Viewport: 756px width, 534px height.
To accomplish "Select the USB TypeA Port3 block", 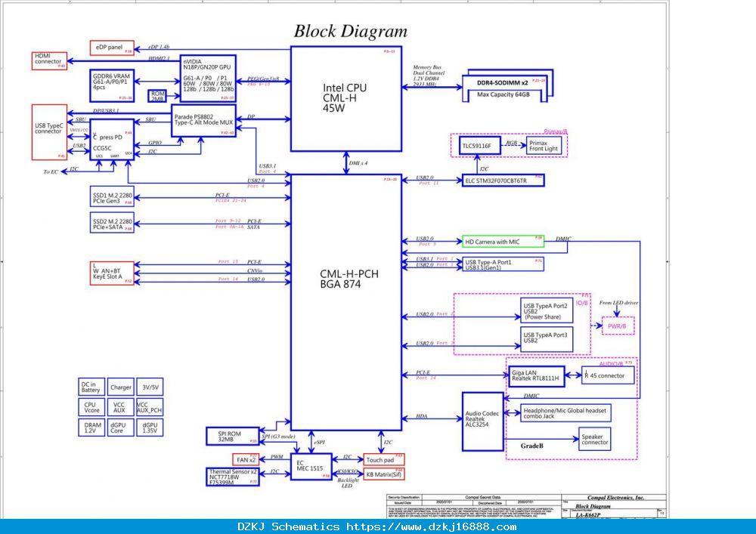I will (547, 339).
